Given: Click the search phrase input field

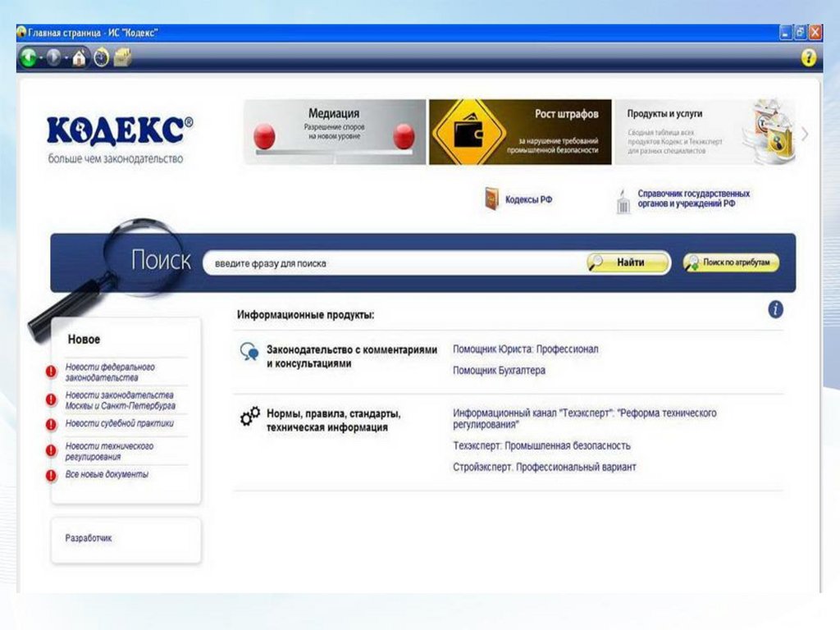Looking at the screenshot, I should point(395,263).
